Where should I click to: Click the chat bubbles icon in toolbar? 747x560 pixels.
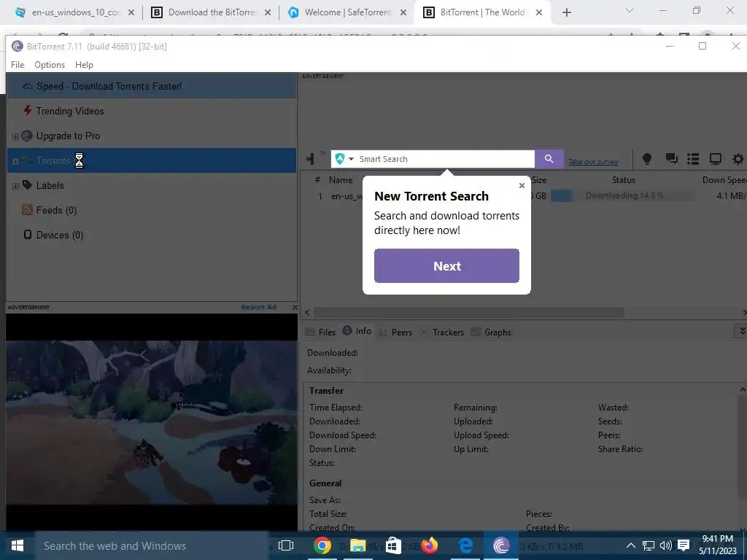point(672,159)
